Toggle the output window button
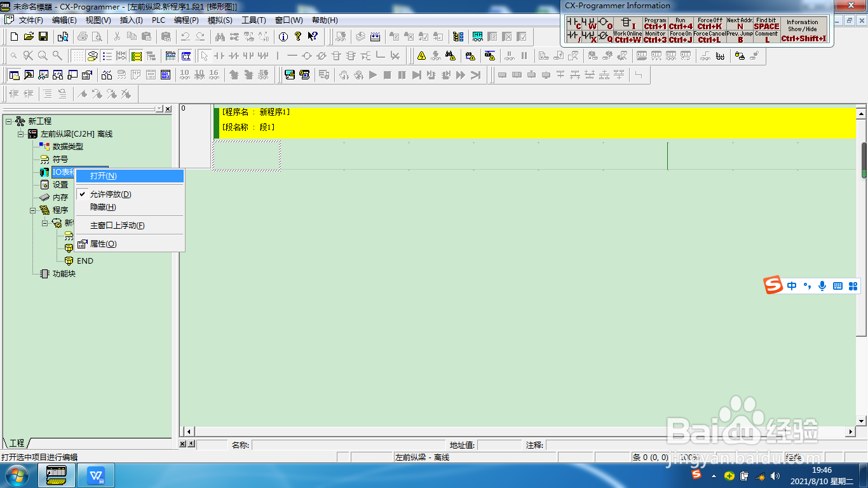The width and height of the screenshot is (868, 488). pos(29,75)
